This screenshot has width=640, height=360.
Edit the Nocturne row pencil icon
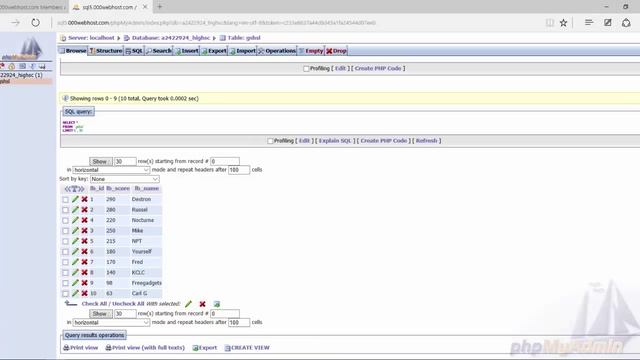(75, 220)
